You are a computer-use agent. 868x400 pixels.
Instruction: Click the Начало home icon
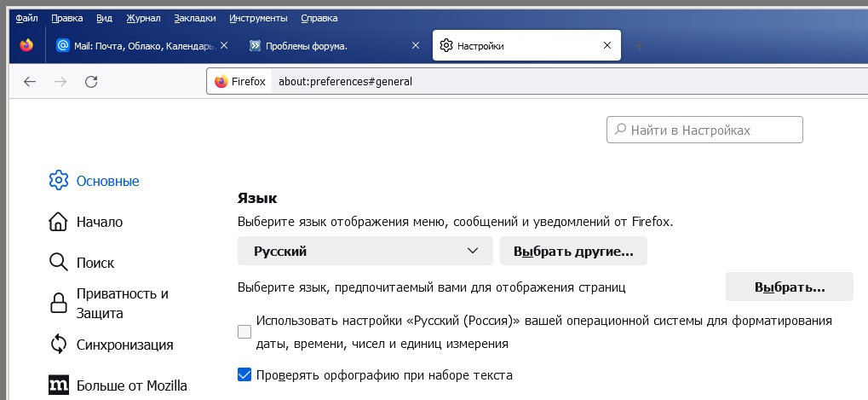click(x=59, y=222)
